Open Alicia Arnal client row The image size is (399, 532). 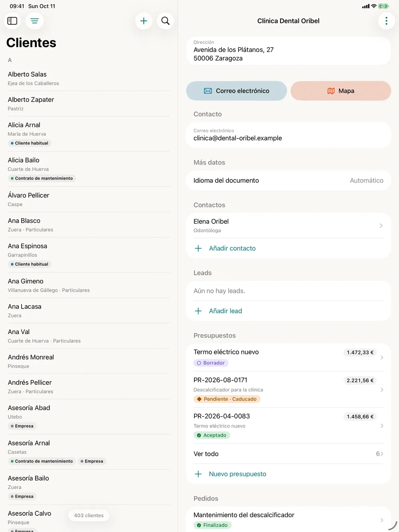coord(89,134)
